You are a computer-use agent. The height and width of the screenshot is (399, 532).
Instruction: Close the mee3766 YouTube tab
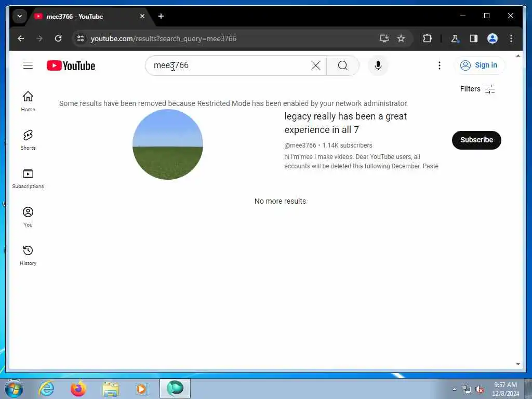pyautogui.click(x=142, y=16)
